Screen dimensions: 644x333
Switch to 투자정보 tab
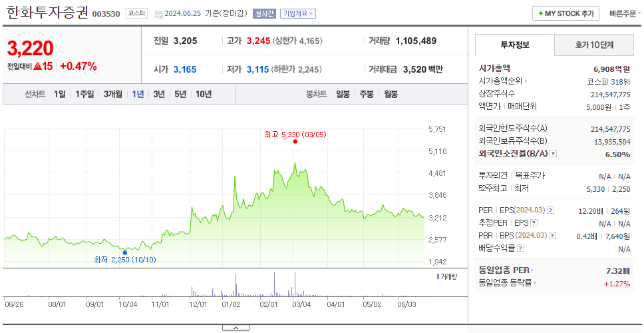pos(515,45)
